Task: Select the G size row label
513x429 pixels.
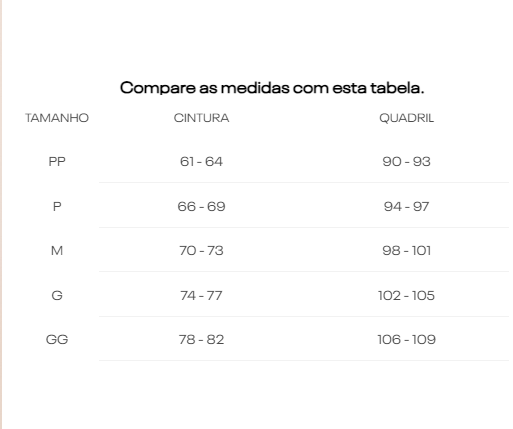Action: tap(57, 296)
